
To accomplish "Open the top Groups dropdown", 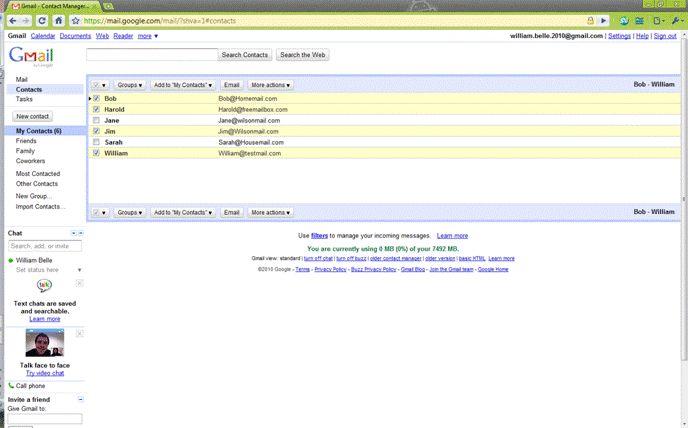I will point(130,86).
